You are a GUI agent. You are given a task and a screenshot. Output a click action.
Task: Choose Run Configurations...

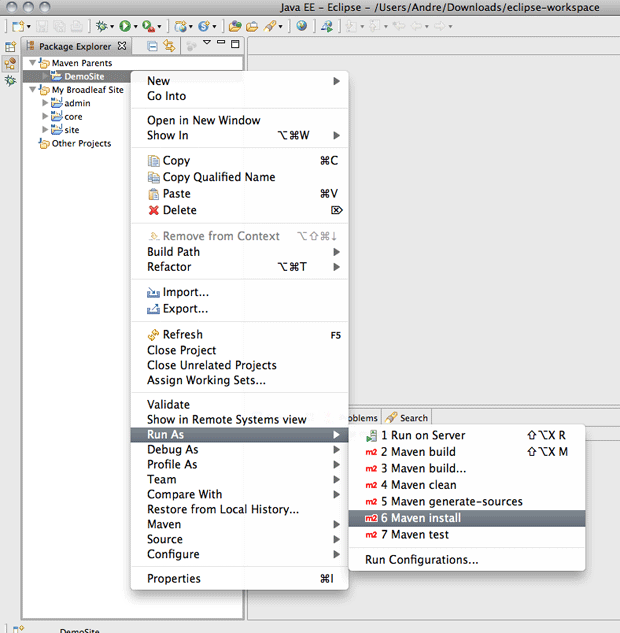point(467,560)
